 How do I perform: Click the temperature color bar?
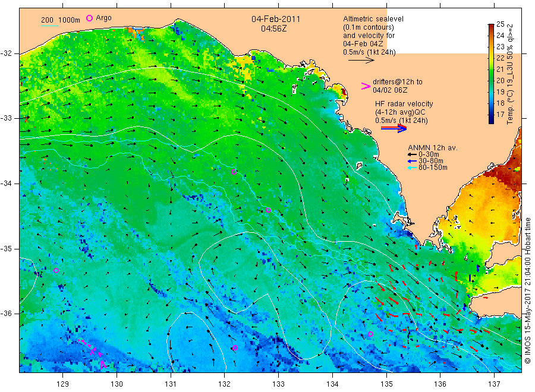[491, 74]
